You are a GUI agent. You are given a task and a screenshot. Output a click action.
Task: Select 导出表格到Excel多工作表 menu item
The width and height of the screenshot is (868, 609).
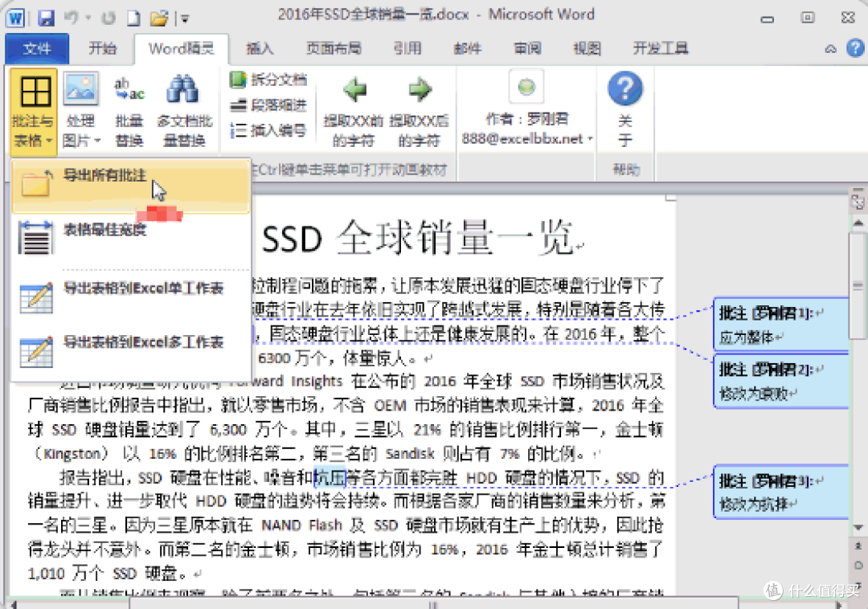click(x=131, y=350)
